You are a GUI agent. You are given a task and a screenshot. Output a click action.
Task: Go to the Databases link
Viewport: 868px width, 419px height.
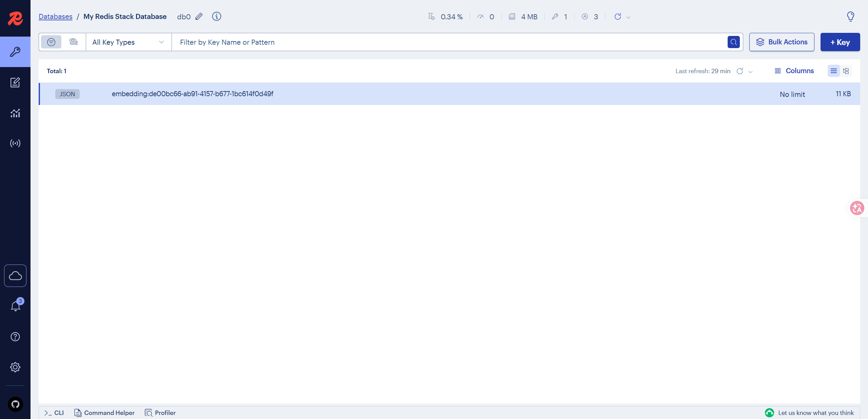point(56,16)
